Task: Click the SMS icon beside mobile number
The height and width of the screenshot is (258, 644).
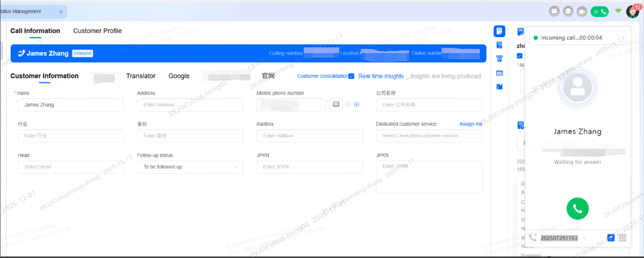Action: 336,105
